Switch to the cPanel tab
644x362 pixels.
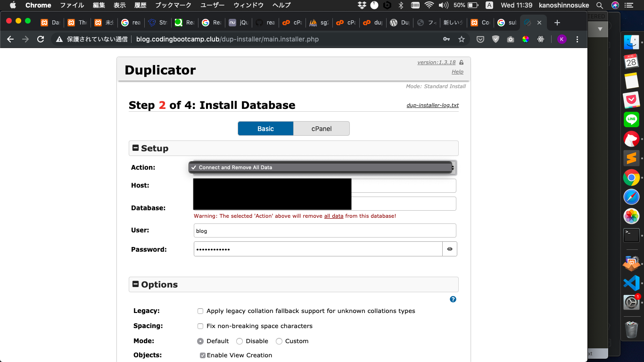click(321, 128)
